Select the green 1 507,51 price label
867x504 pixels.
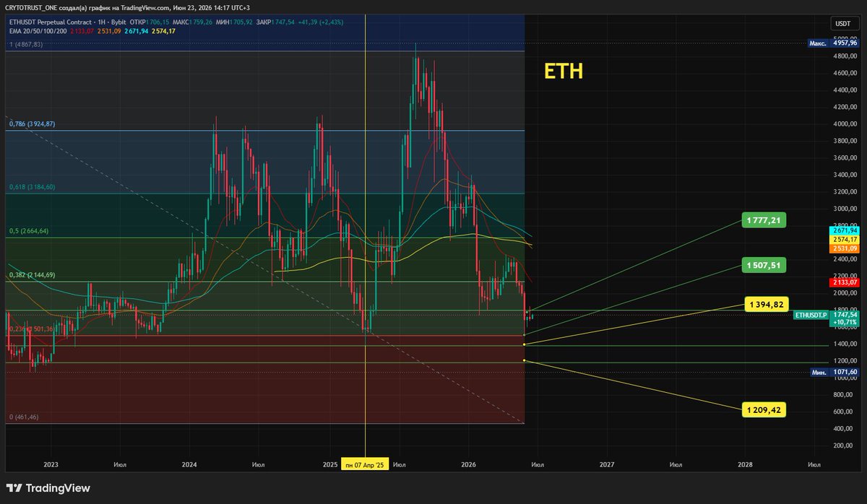(764, 265)
